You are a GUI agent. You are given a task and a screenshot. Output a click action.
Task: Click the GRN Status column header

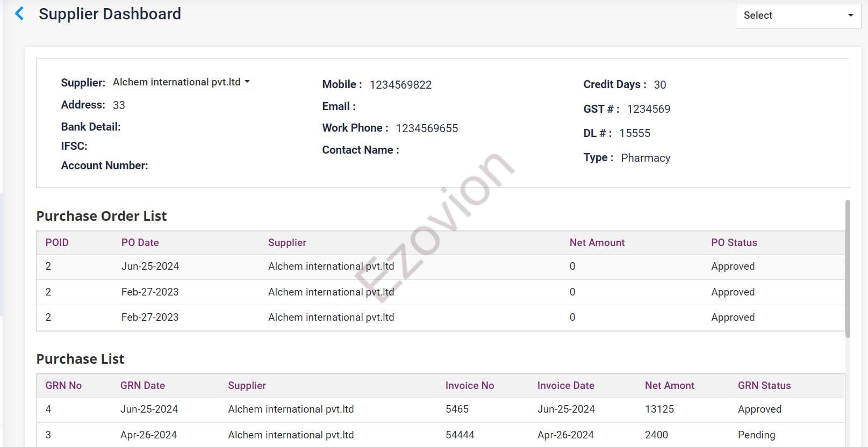pos(764,386)
